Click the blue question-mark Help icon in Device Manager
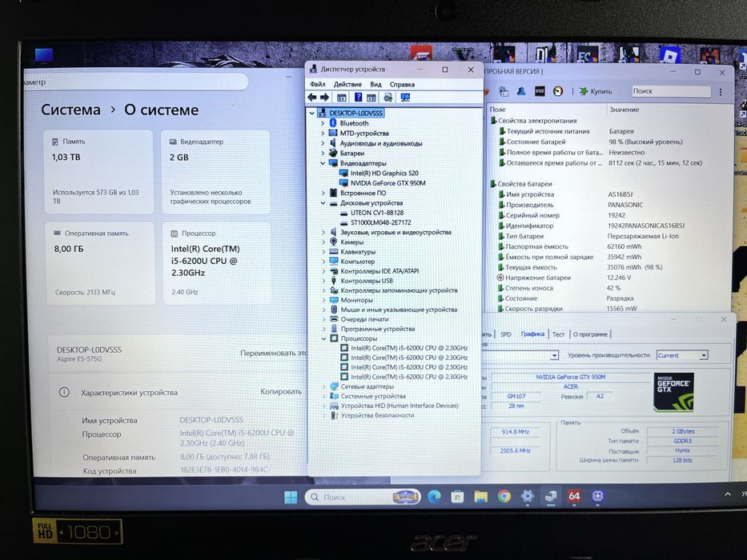Image resolution: width=747 pixels, height=560 pixels. pyautogui.click(x=358, y=97)
